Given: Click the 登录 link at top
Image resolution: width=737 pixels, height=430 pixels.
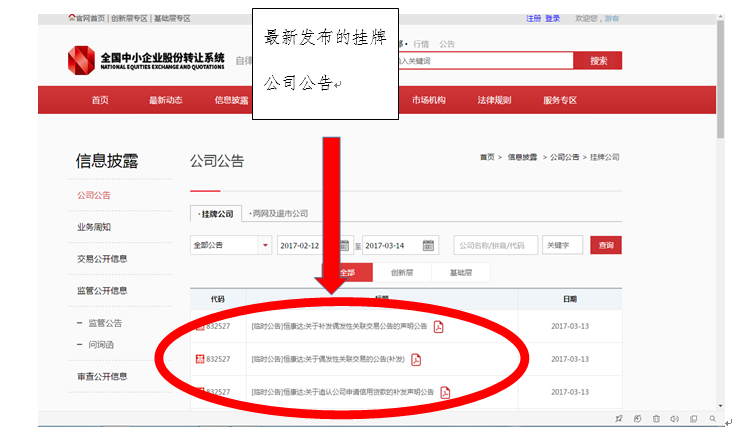Looking at the screenshot, I should 552,18.
